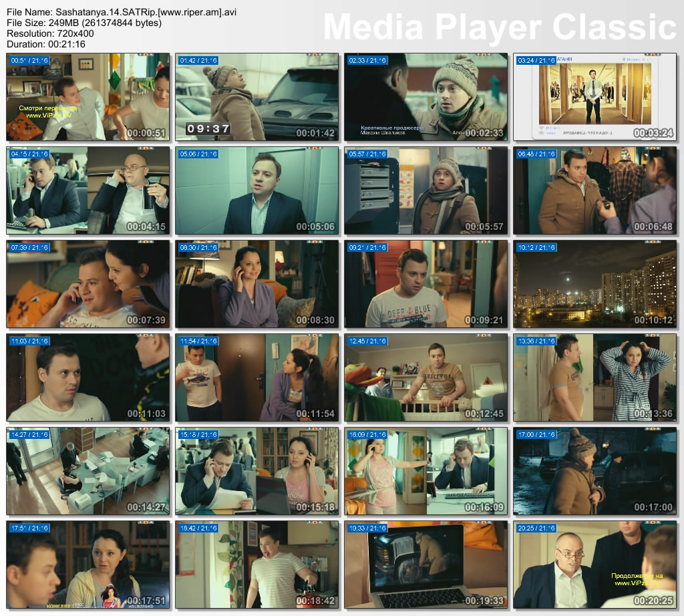
Task: Choose the thumbnail at 00:16:09
Action: coord(426,471)
